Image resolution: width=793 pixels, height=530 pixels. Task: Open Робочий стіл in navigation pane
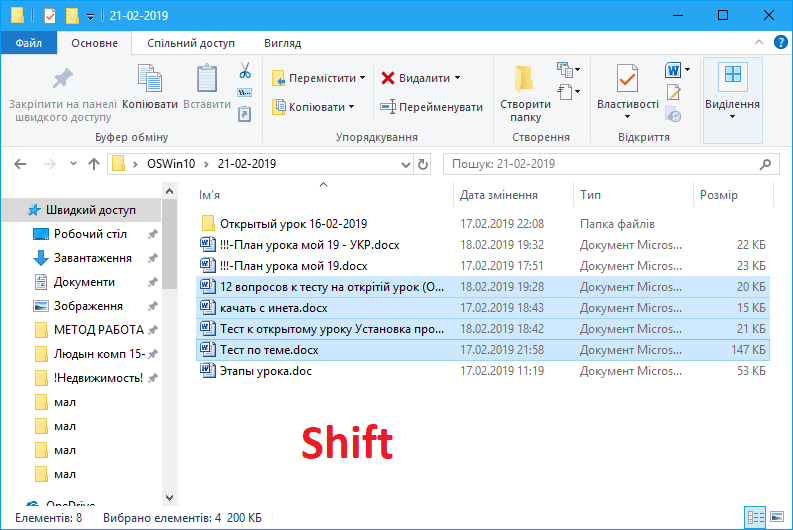click(x=90, y=234)
